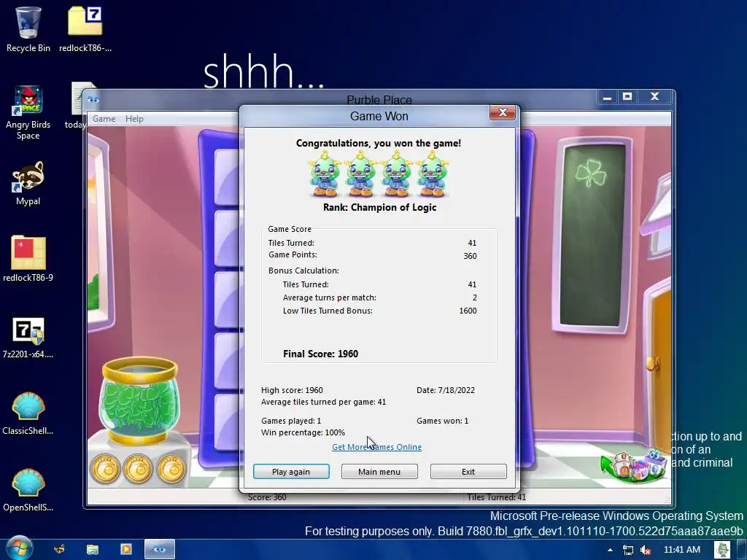This screenshot has width=747, height=560.
Task: Click the clock showing 11:41 AM
Action: pyautogui.click(x=682, y=550)
